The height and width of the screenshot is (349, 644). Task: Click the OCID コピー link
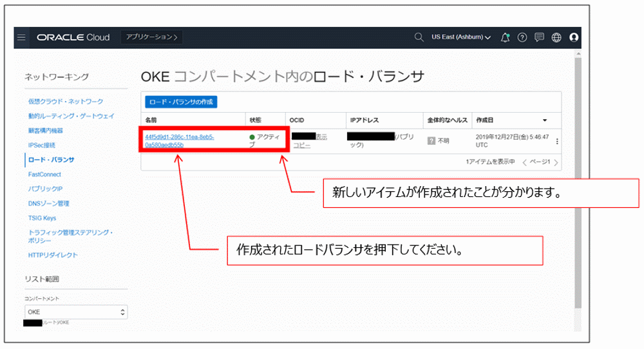[302, 146]
